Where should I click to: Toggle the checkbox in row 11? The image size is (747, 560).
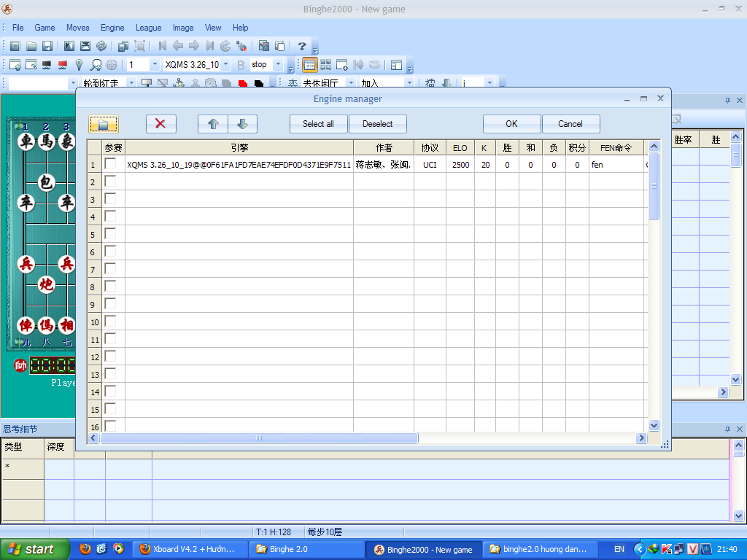click(x=111, y=339)
